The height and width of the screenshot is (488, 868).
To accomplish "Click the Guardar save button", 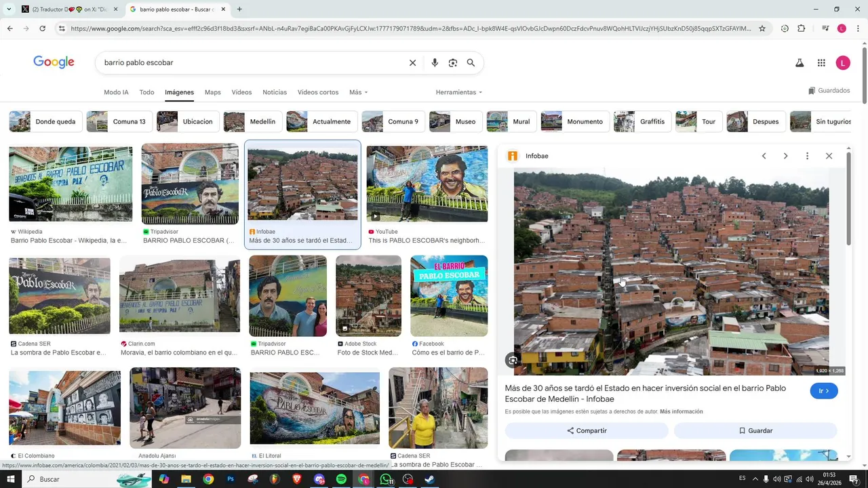I will (x=755, y=430).
